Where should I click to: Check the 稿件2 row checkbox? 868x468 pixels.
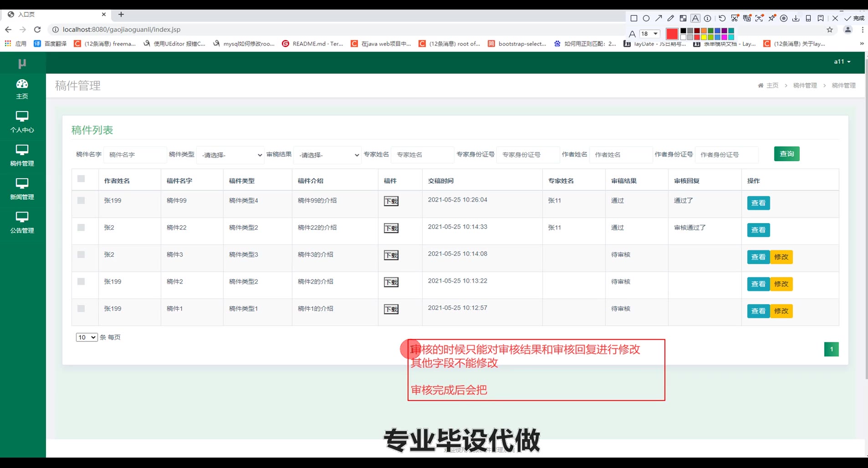coord(81,281)
